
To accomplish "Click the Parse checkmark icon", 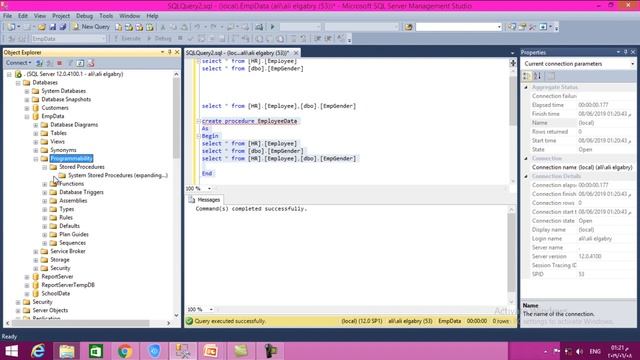I will (190, 38).
